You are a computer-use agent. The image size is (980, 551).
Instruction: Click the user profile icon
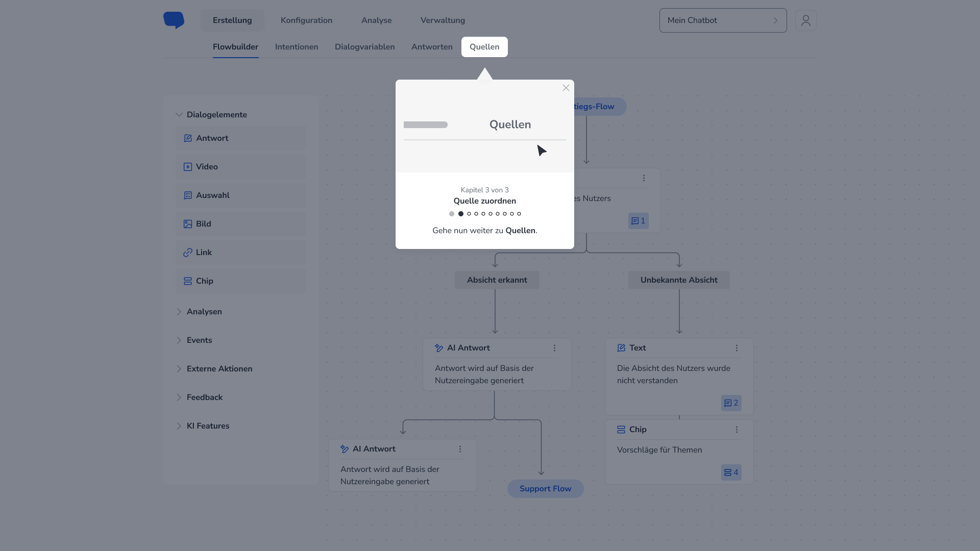805,20
